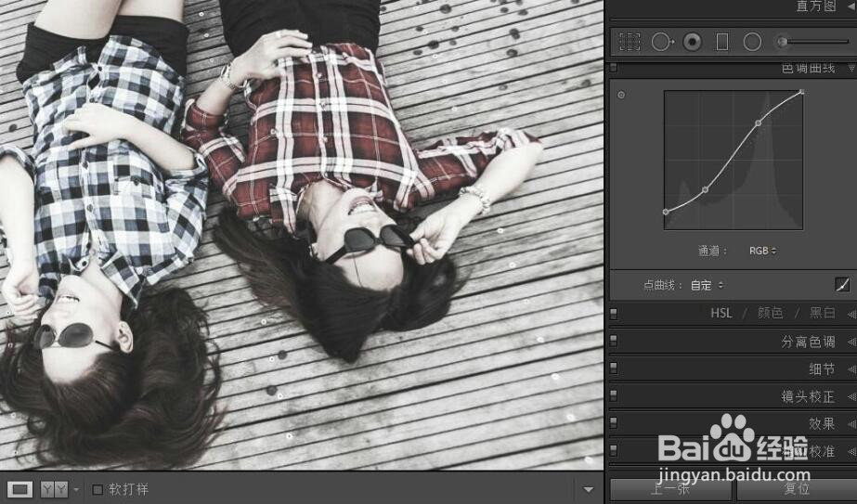Open the 通道 RGB channel dropdown
The width and height of the screenshot is (857, 504).
pos(762,251)
